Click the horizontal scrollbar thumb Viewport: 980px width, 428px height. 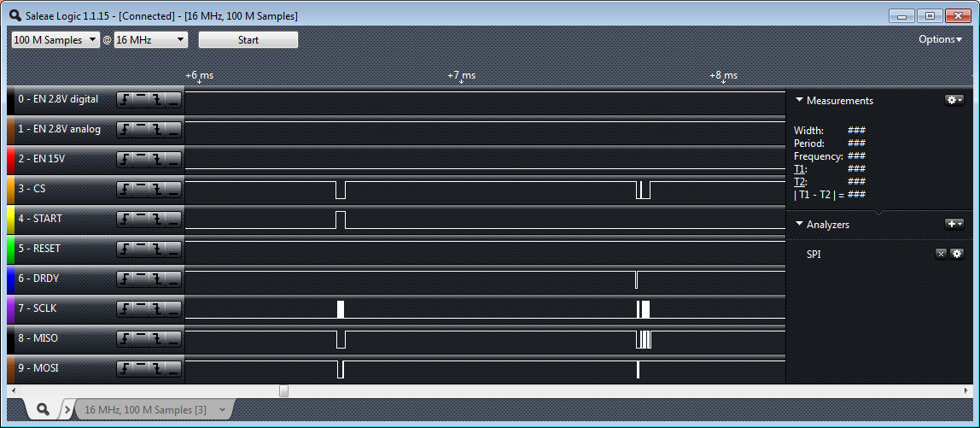click(x=283, y=391)
